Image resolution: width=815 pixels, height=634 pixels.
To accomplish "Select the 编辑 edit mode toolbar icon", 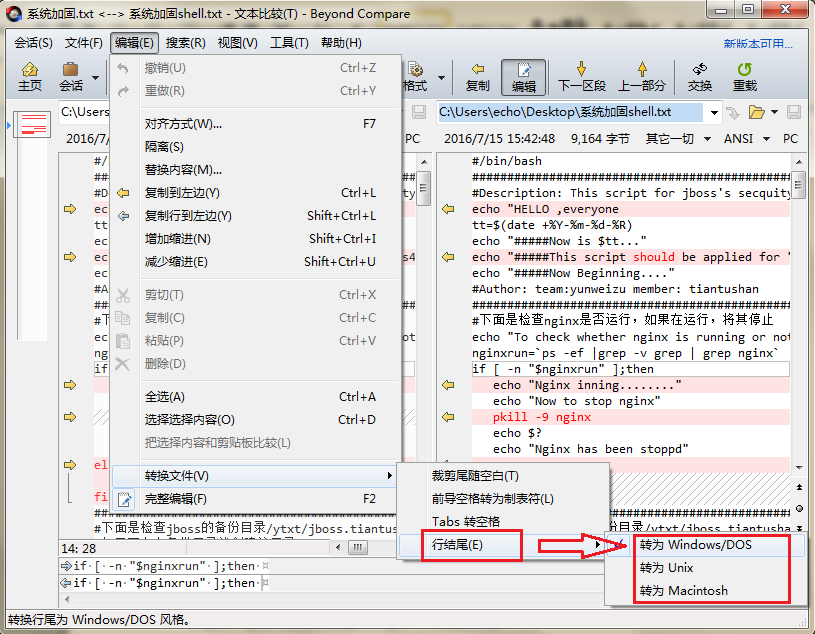I will click(x=525, y=75).
